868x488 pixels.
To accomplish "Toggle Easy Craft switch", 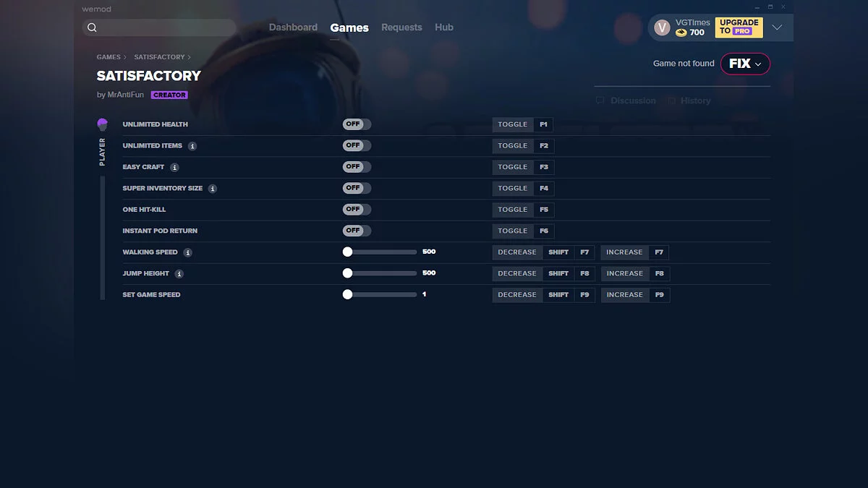I will pos(357,167).
